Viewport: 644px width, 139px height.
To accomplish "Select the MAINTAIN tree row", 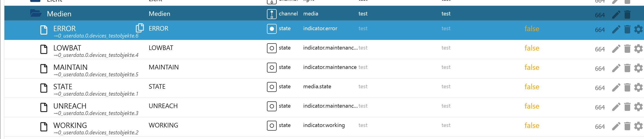I will [70, 67].
